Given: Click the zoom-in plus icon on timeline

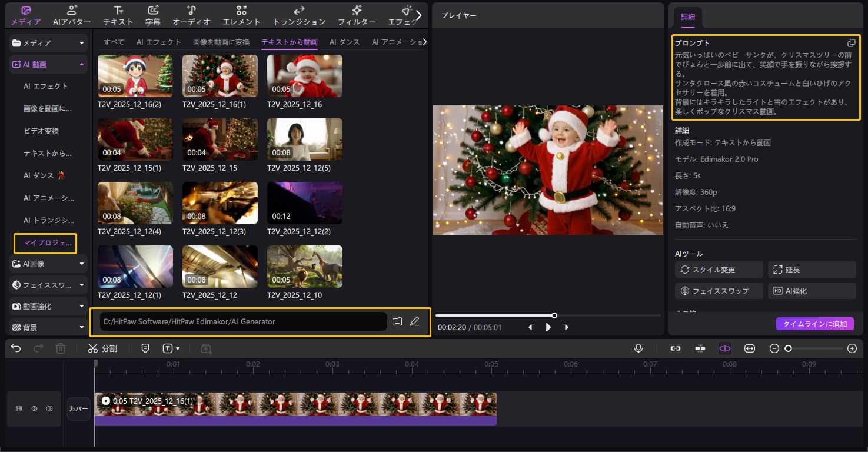Looking at the screenshot, I should click(852, 348).
